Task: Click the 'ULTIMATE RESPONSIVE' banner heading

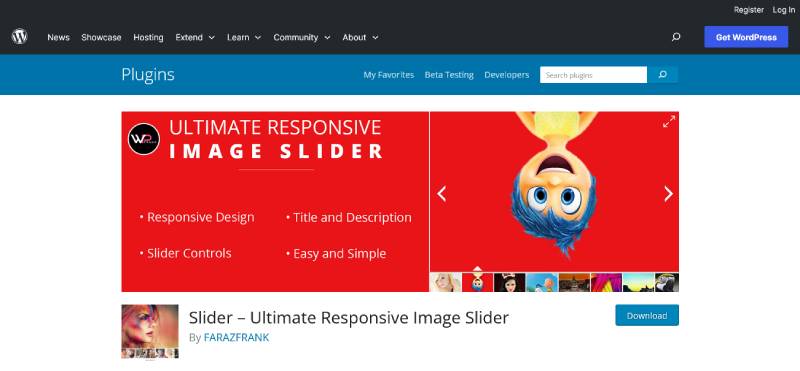Action: click(275, 127)
